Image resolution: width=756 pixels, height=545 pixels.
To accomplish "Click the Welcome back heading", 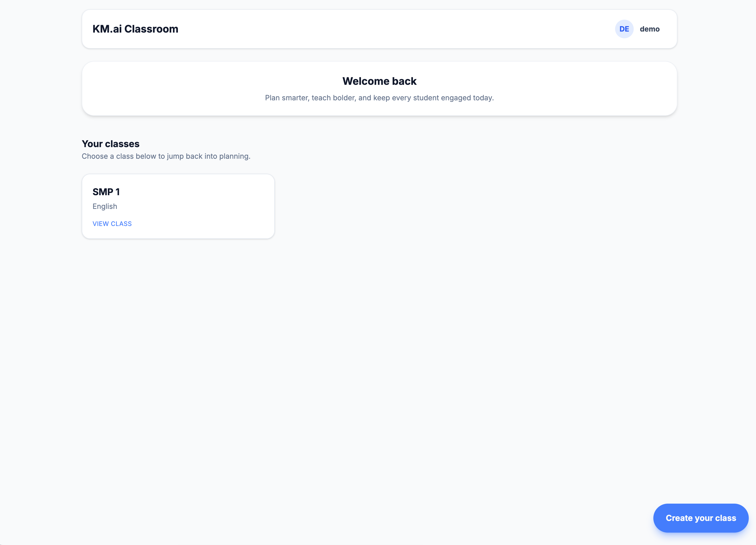I will [379, 81].
